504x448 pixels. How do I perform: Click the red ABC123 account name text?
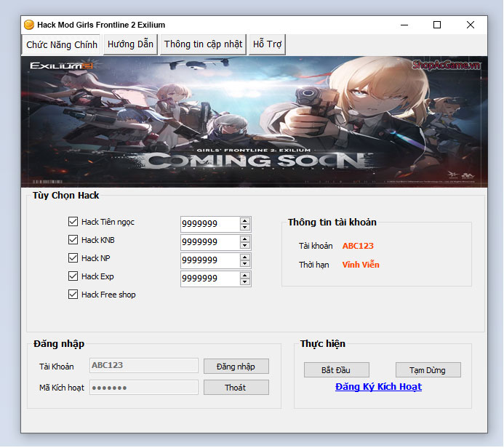(358, 246)
